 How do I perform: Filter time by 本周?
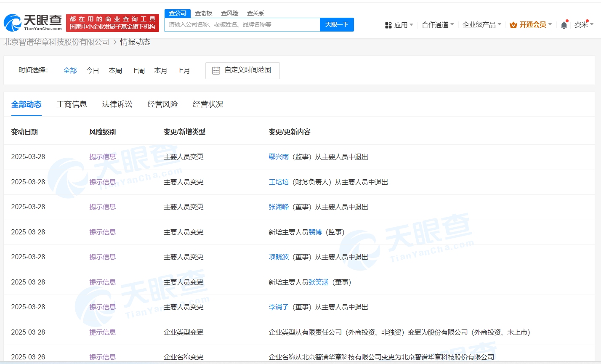click(x=115, y=71)
